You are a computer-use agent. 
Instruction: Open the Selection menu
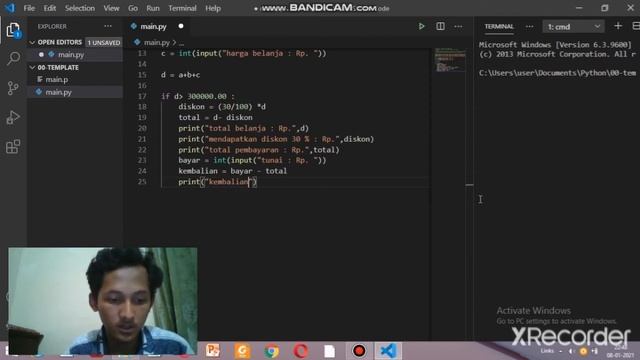[80, 8]
